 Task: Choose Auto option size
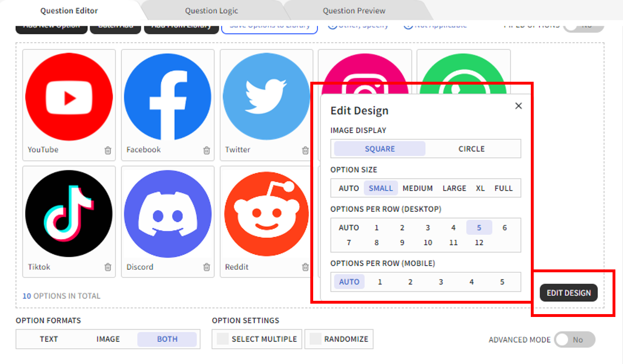[349, 188]
